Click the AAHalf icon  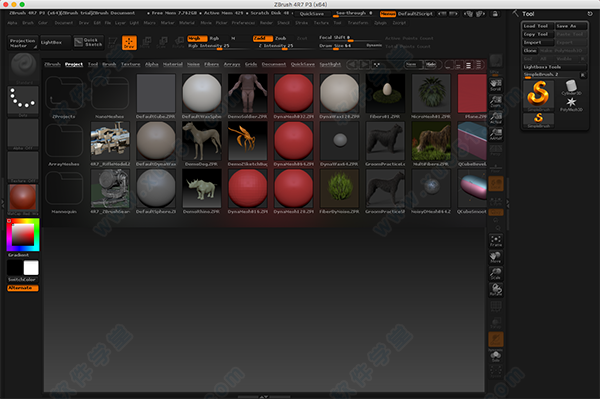(x=496, y=135)
